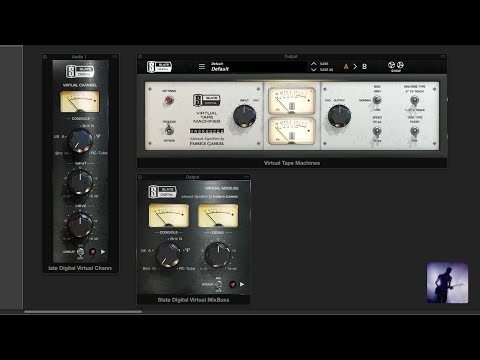
Task: Click the white arrow icon on Virtual Mixbuss
Action: [x=242, y=284]
